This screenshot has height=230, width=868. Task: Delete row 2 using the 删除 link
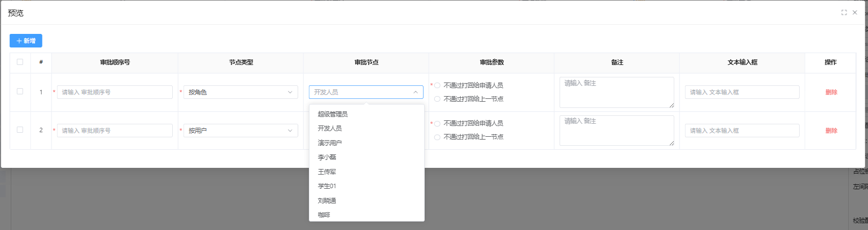pos(831,131)
